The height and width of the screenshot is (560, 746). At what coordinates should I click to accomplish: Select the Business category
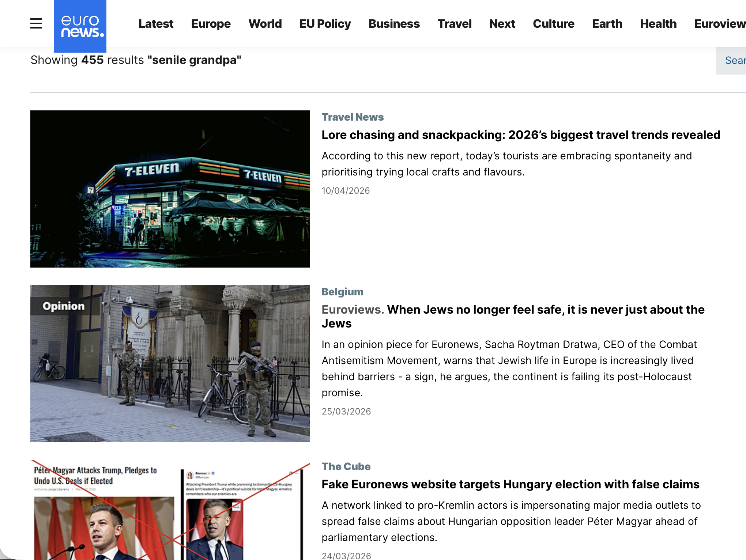[x=394, y=23]
